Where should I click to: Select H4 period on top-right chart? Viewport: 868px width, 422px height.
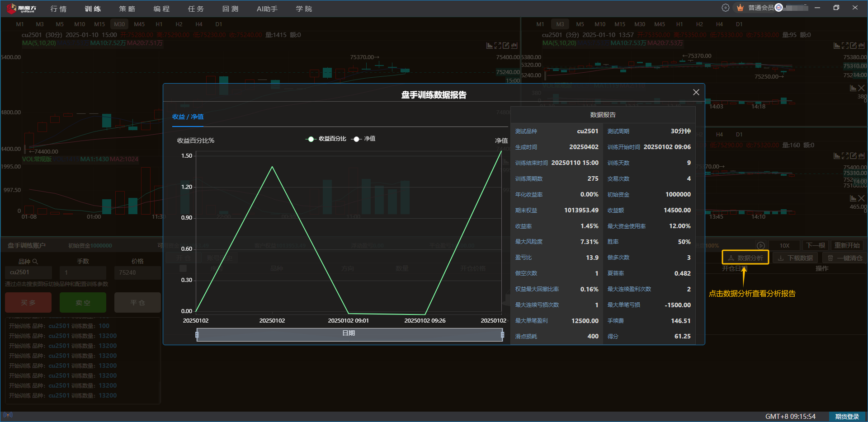click(x=719, y=24)
